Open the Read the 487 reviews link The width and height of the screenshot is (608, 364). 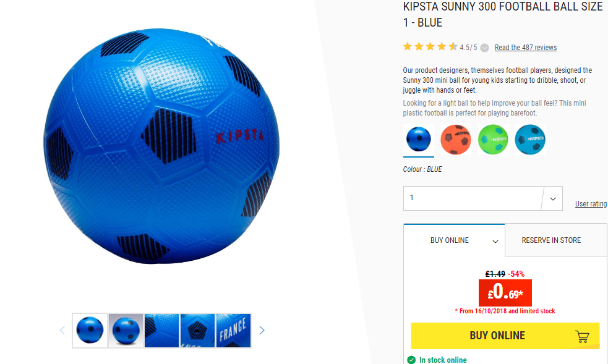tap(525, 47)
